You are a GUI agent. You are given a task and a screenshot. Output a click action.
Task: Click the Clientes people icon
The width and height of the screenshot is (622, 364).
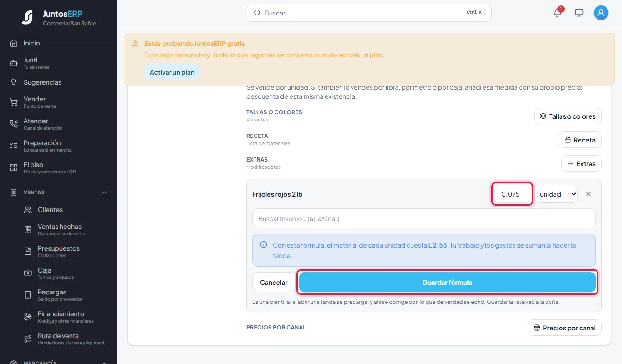pos(28,210)
